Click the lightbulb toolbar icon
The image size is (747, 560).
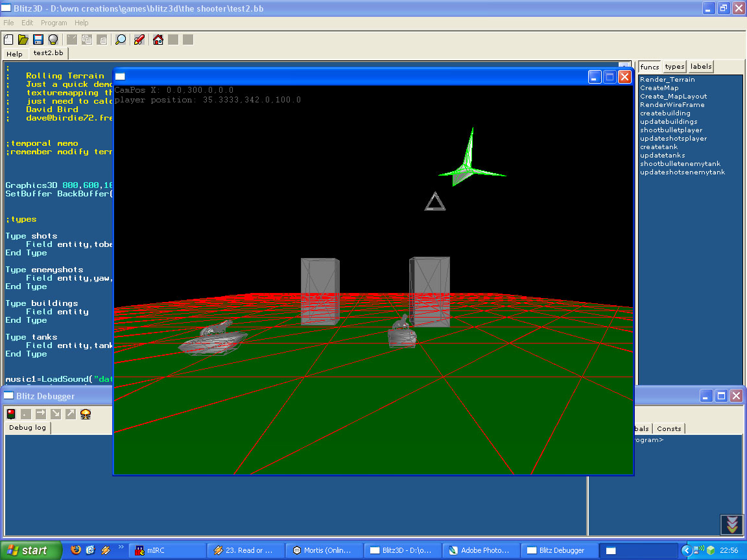[53, 40]
